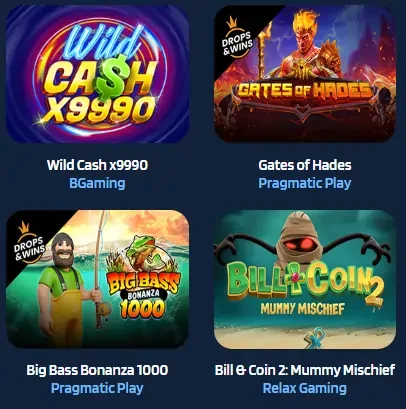Image resolution: width=406 pixels, height=409 pixels.
Task: Click the green bass fish on Big Bass logo
Action: click(x=144, y=251)
